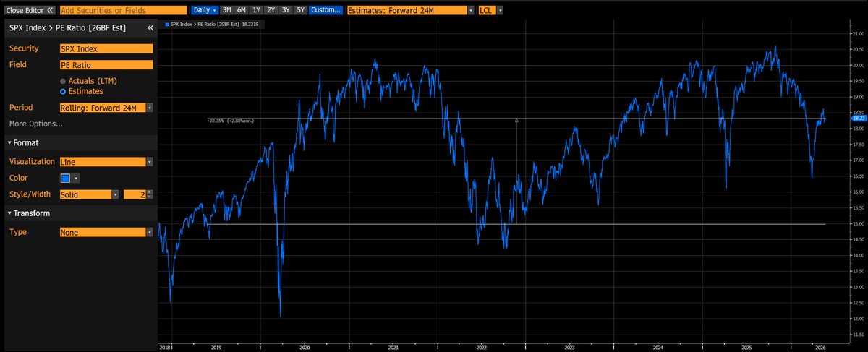Focus the Add Securities or Fields box
The height and width of the screenshot is (352, 868).
point(122,11)
